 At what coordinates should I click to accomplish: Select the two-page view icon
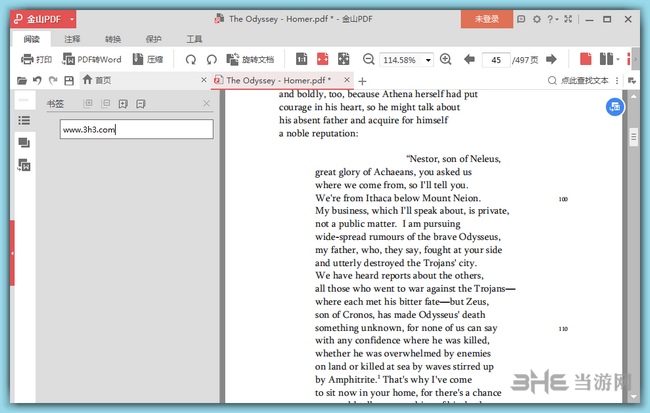(x=606, y=59)
